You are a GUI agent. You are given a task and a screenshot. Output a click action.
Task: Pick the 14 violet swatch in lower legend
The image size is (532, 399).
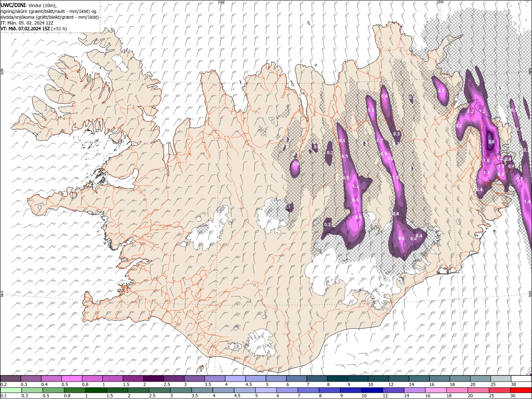pyautogui.click(x=414, y=390)
